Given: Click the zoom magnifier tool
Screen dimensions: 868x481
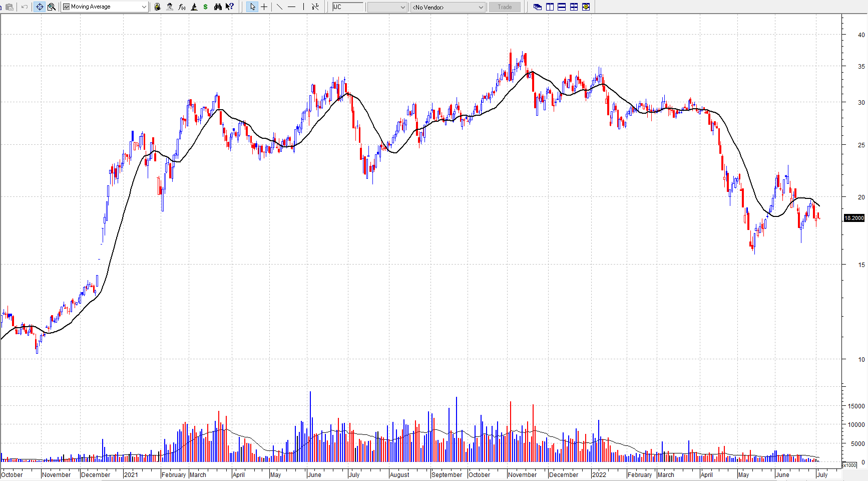Looking at the screenshot, I should coord(51,7).
